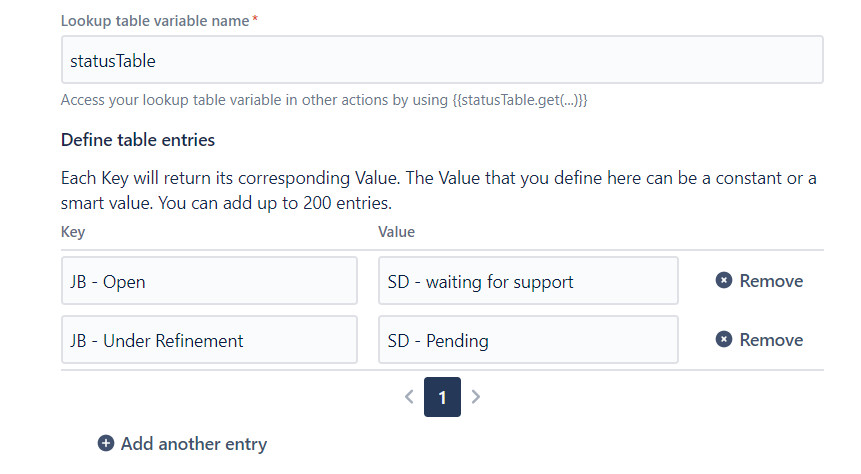Screen dimensions: 861x474
Task: Click the "SD - Pending" value field
Action: [x=528, y=340]
